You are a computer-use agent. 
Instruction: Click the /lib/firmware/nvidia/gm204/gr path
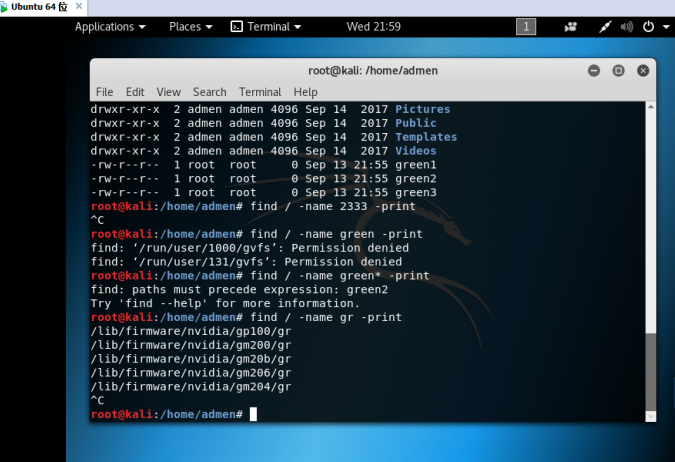pos(191,387)
